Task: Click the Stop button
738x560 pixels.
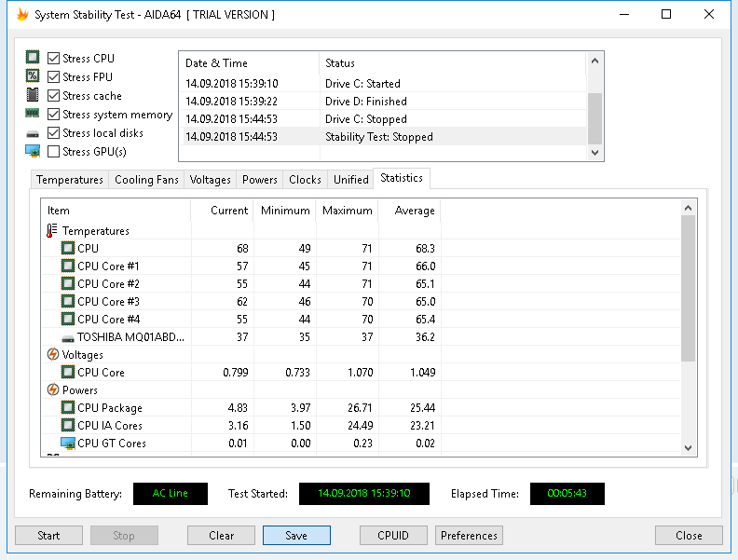Action: click(x=124, y=536)
